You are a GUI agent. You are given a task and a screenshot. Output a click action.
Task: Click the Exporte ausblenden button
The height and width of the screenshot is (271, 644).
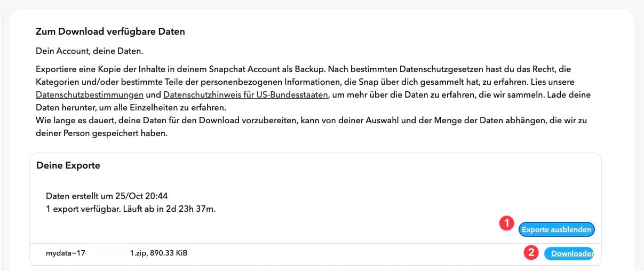click(556, 229)
